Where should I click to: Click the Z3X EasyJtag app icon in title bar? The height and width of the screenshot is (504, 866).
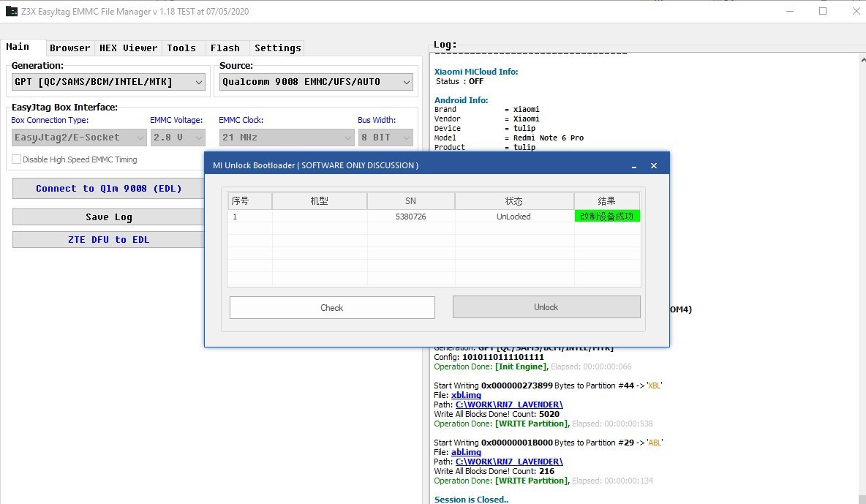point(11,11)
